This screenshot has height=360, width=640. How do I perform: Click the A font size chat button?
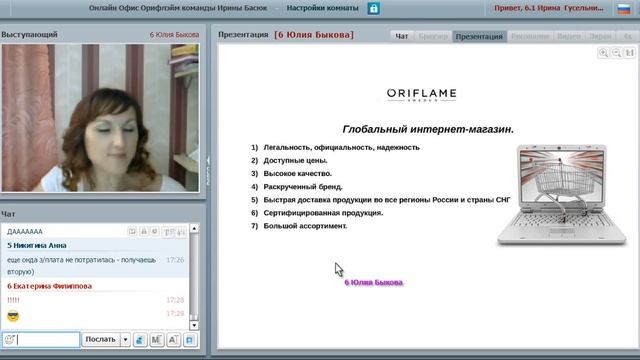(173, 340)
